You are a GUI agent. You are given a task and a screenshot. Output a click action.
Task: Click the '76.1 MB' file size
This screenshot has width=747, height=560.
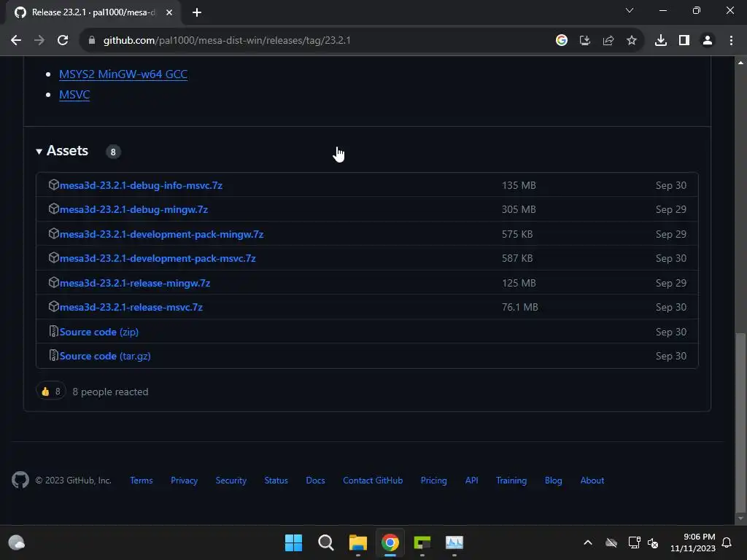click(519, 307)
